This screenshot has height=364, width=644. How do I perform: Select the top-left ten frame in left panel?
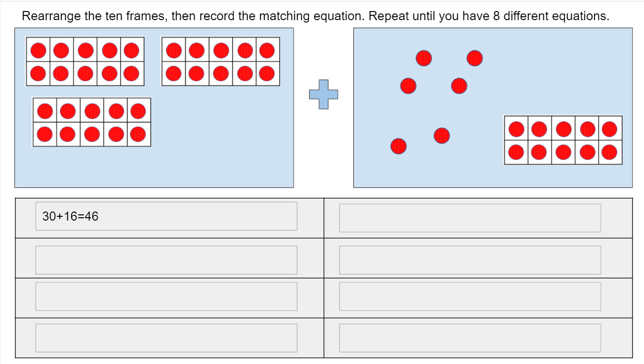click(x=85, y=62)
